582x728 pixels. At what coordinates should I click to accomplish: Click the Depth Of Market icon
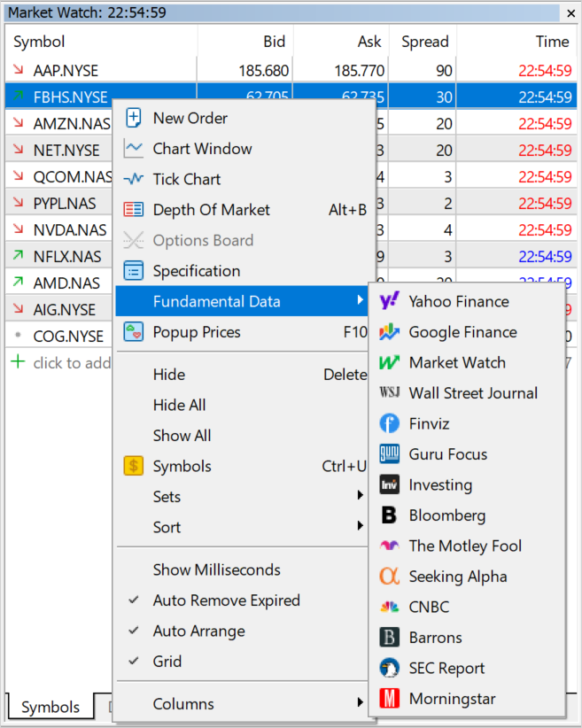click(134, 210)
